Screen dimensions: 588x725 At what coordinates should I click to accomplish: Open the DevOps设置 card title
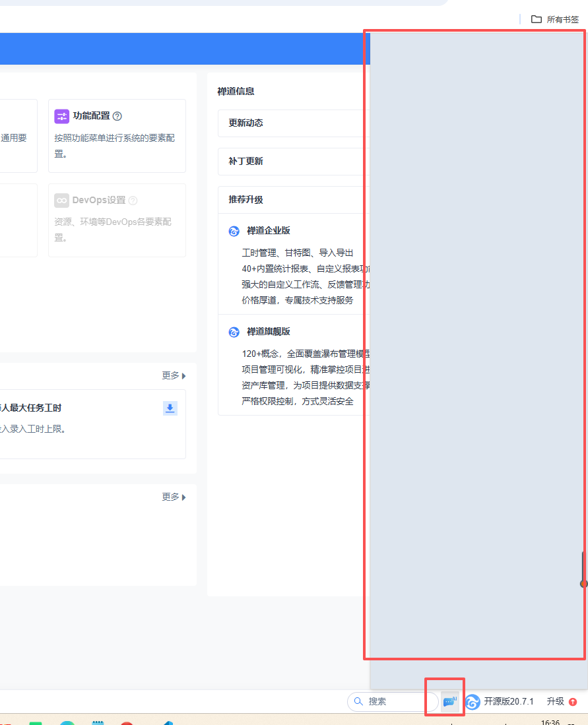coord(98,200)
